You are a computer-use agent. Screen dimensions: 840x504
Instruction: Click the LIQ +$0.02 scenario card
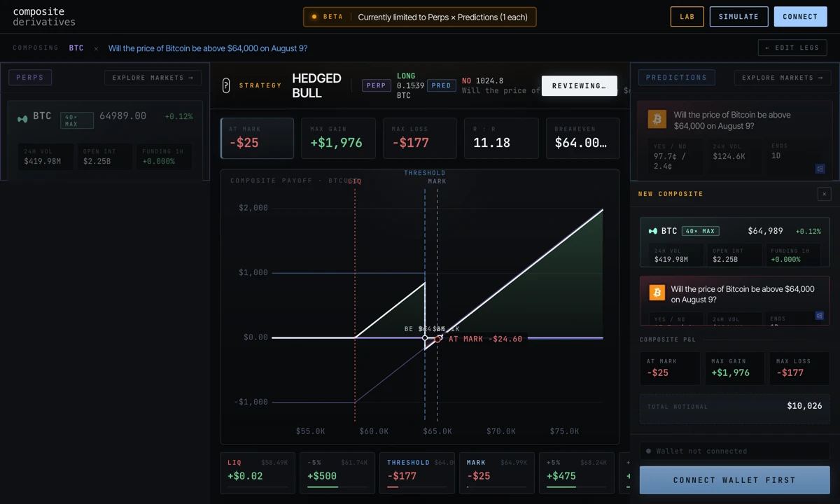point(258,472)
